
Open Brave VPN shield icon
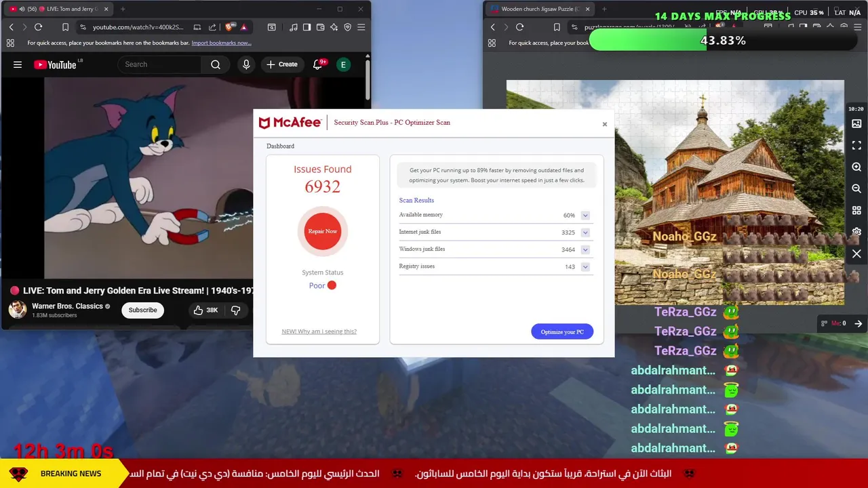tap(347, 27)
